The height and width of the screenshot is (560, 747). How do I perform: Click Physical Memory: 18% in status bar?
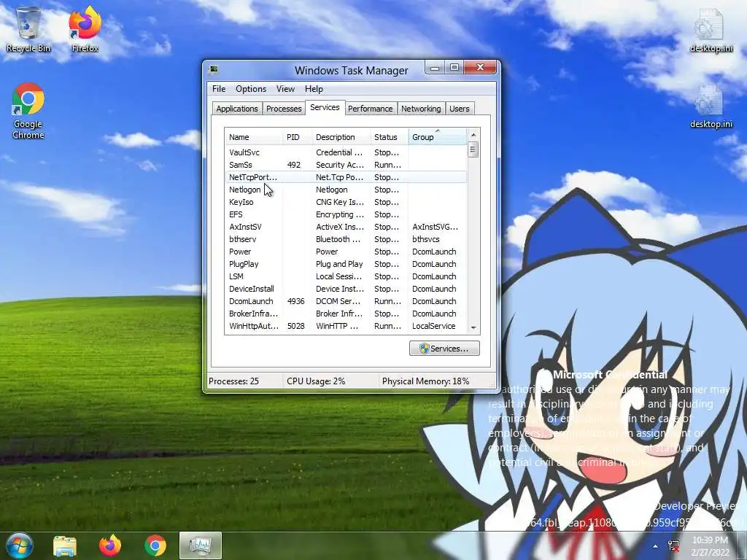coord(425,381)
